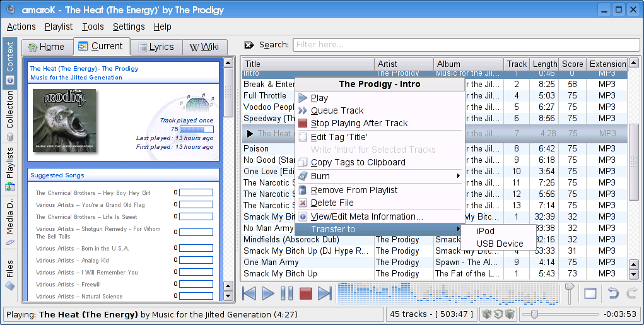
Task: Click the score bar for the current track
Action: point(197,129)
